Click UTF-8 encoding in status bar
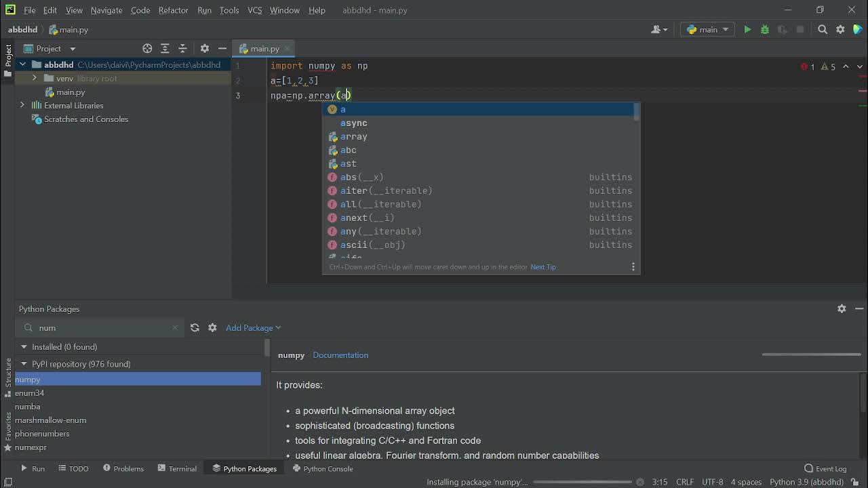Viewport: 868px width, 488px height. (713, 482)
